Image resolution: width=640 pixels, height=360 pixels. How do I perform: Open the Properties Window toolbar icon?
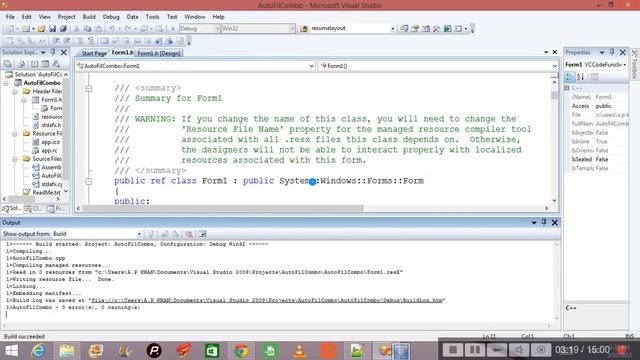[415, 29]
